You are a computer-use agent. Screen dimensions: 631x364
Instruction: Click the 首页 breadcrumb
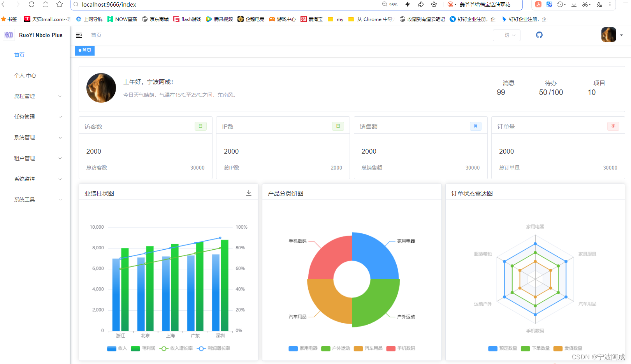click(96, 35)
